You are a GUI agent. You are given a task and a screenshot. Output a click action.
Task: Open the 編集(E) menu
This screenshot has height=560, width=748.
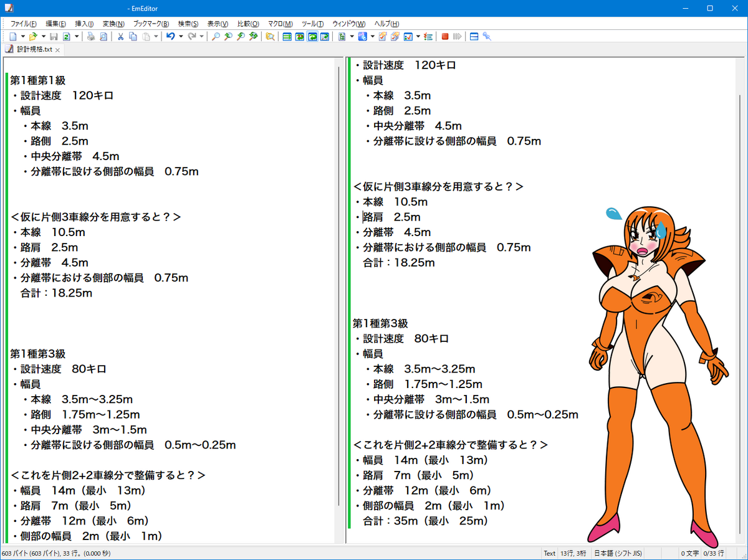pos(55,24)
